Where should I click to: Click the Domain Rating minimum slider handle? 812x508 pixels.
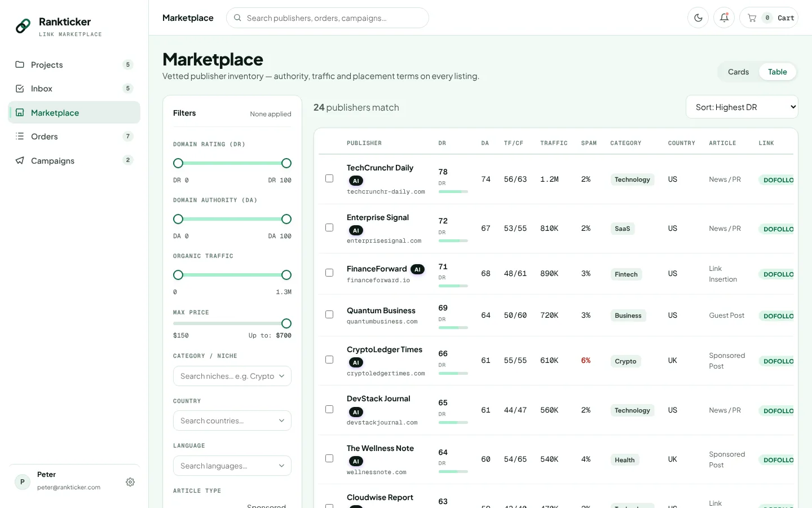(x=178, y=163)
